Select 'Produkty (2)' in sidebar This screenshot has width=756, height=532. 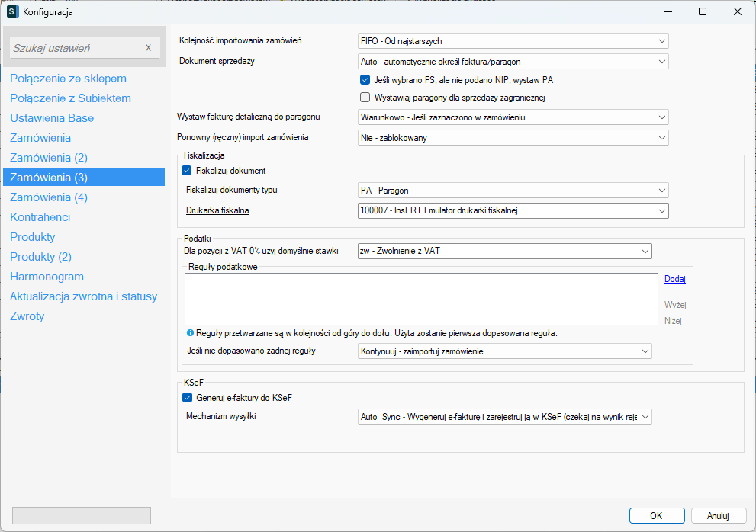click(41, 257)
